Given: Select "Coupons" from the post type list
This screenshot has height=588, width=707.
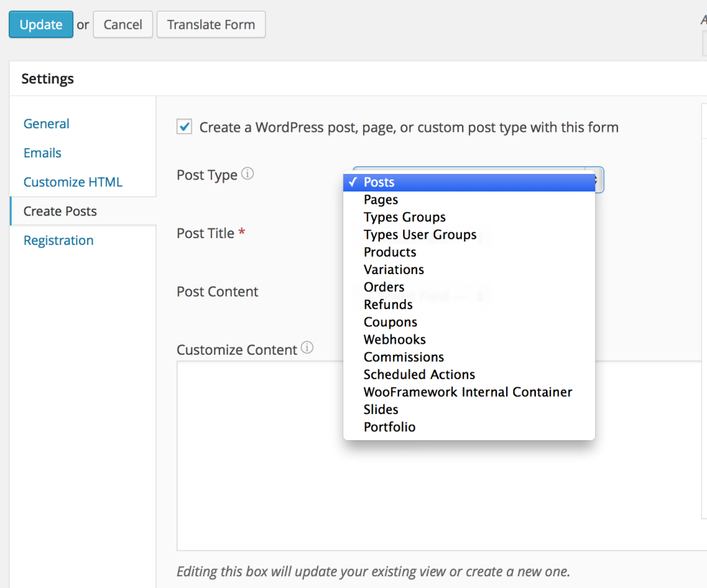Looking at the screenshot, I should [390, 322].
